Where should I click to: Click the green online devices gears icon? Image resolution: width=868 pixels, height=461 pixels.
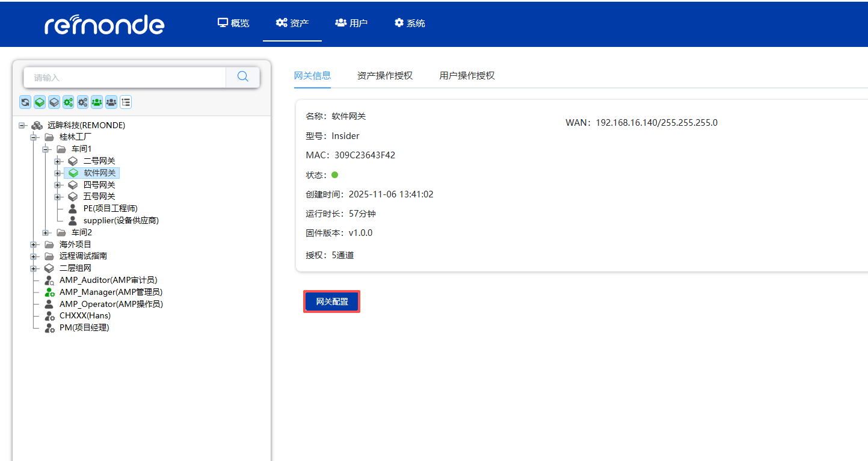click(68, 102)
